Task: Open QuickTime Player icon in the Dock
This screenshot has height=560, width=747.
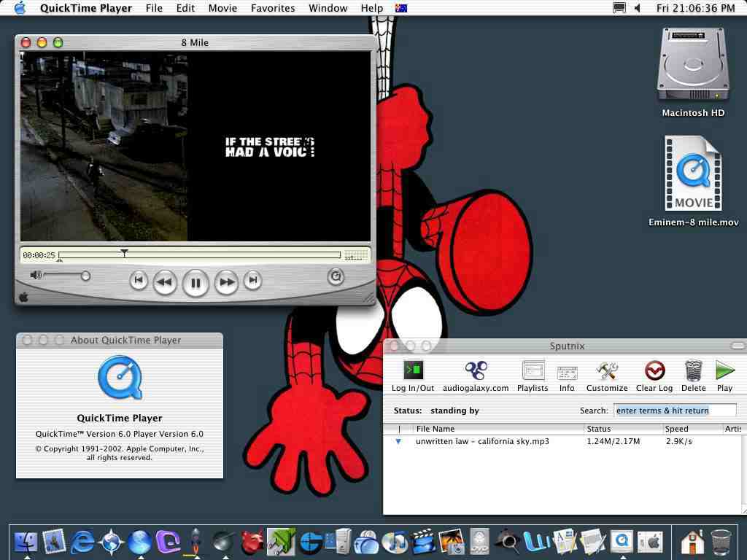Action: pos(622,542)
